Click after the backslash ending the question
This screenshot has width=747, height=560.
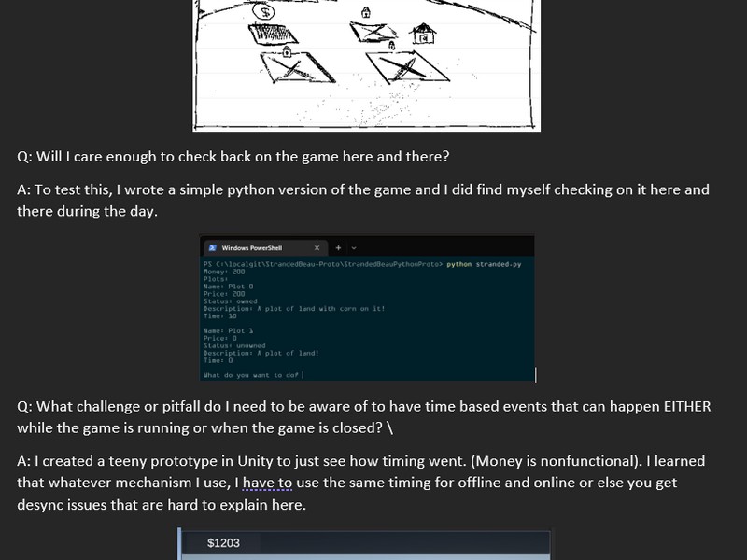point(393,427)
